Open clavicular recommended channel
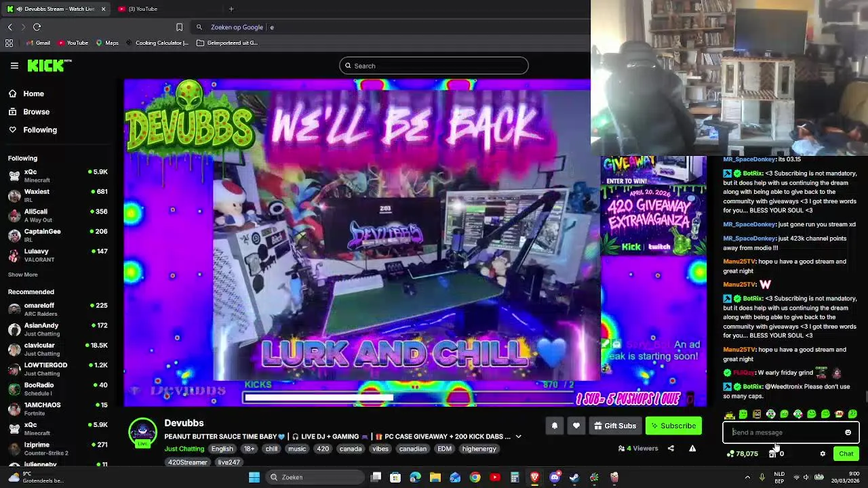Screen dimensions: 868x488 (58, 349)
